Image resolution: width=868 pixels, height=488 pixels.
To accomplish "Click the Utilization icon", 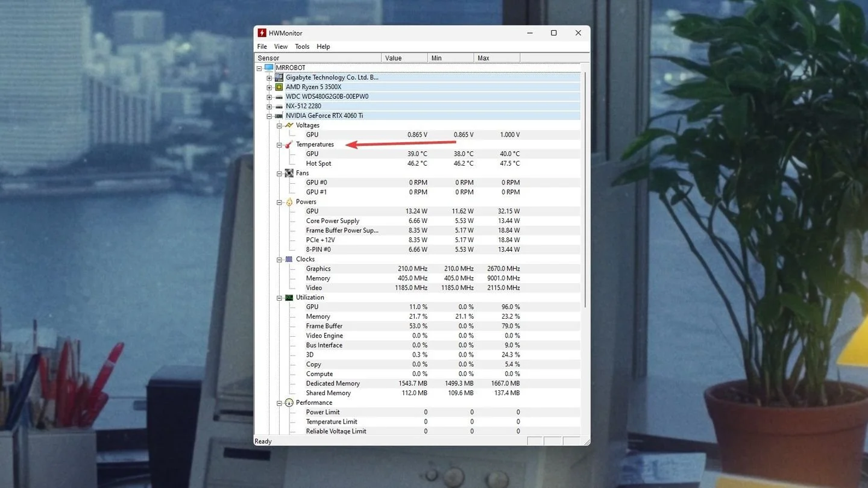I will [x=289, y=298].
